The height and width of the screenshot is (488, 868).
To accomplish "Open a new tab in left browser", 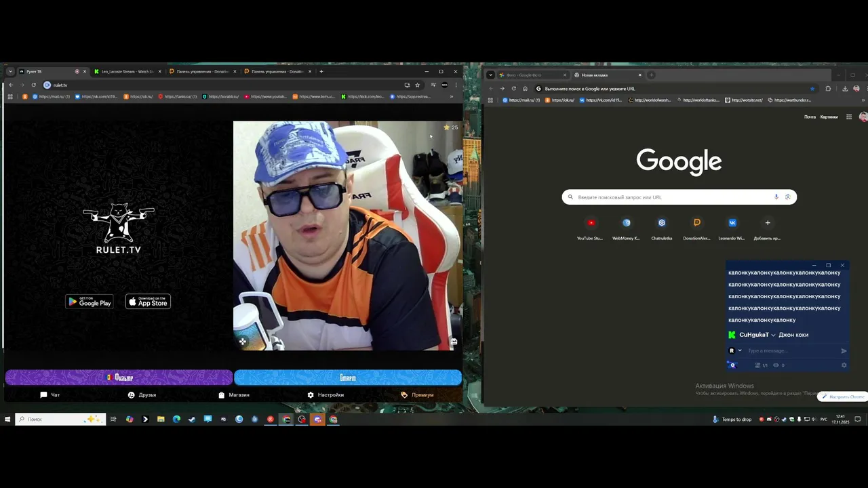I will [x=321, y=71].
